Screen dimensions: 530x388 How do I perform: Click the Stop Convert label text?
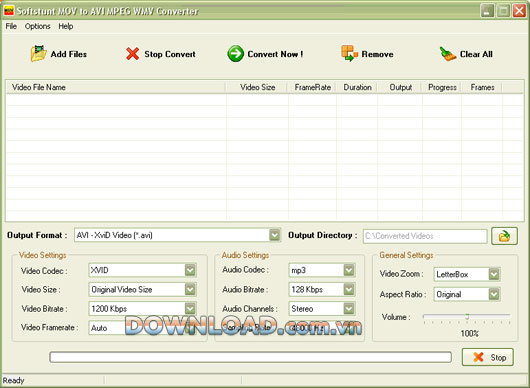(170, 54)
